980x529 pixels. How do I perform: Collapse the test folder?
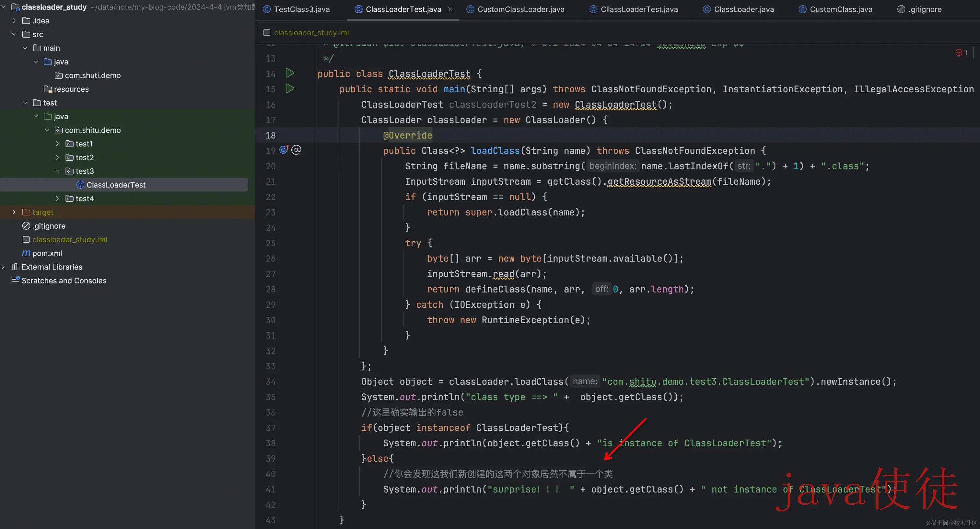pyautogui.click(x=25, y=103)
